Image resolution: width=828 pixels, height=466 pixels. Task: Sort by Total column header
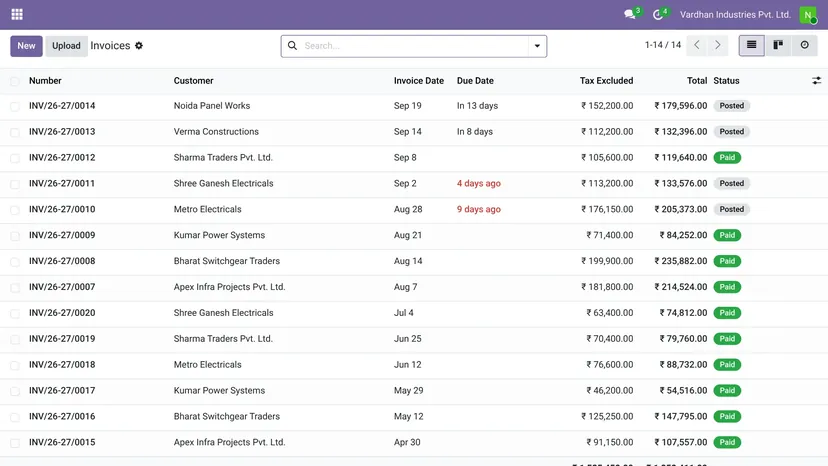(x=697, y=81)
